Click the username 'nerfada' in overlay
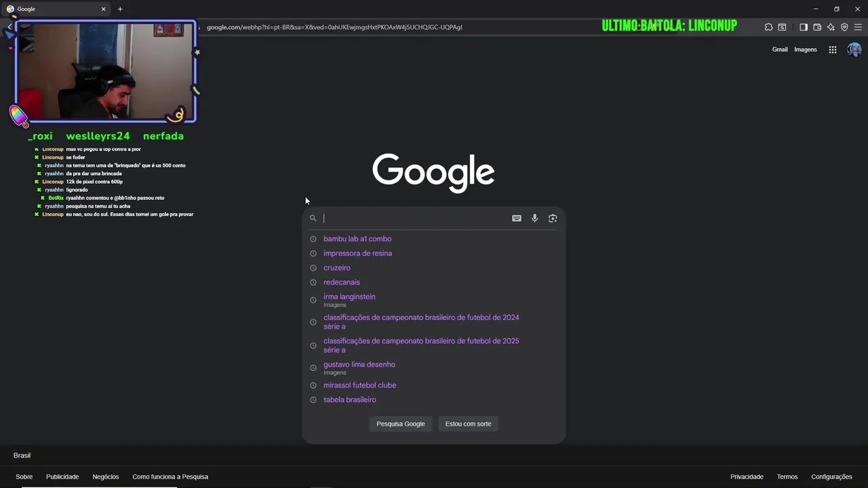868x488 pixels. point(163,136)
